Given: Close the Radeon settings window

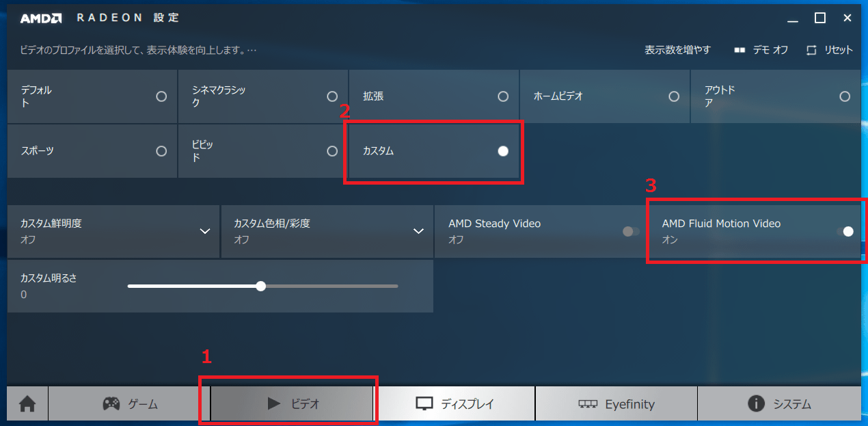Looking at the screenshot, I should point(847,18).
